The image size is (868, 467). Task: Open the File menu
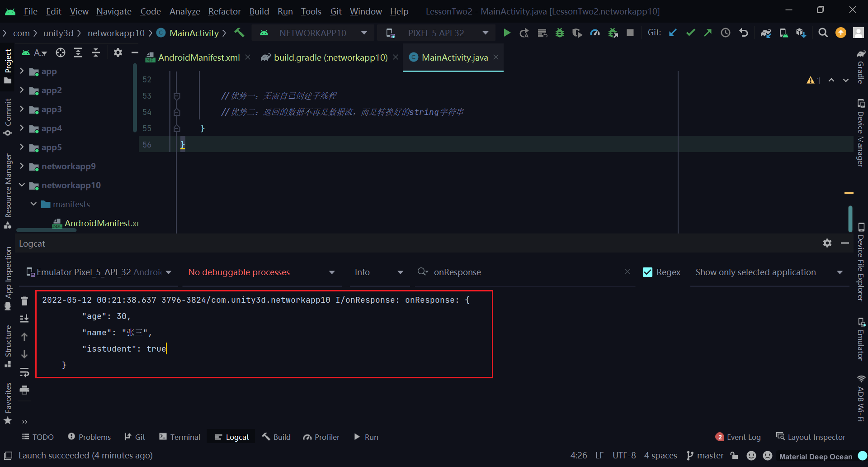point(30,11)
